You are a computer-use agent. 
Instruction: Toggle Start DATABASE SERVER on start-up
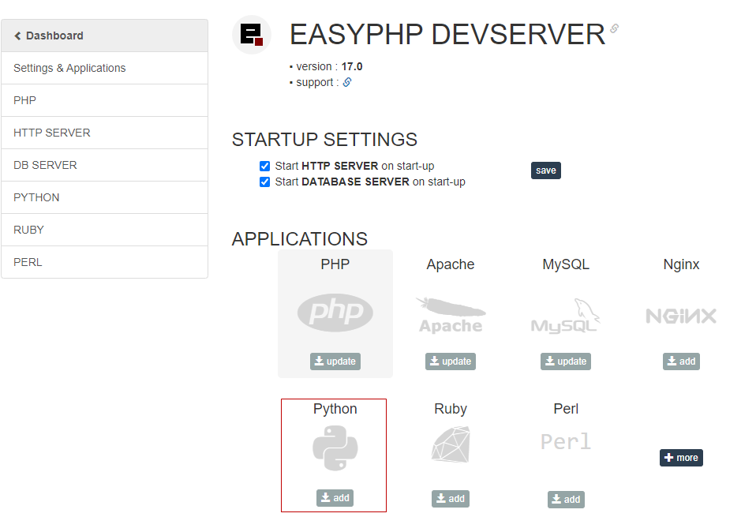tap(264, 182)
